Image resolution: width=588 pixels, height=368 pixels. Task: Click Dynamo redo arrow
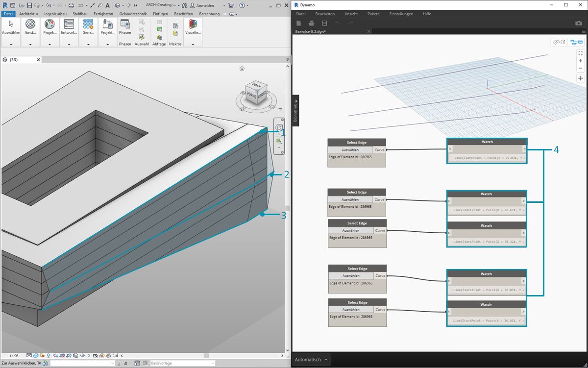pyautogui.click(x=350, y=23)
